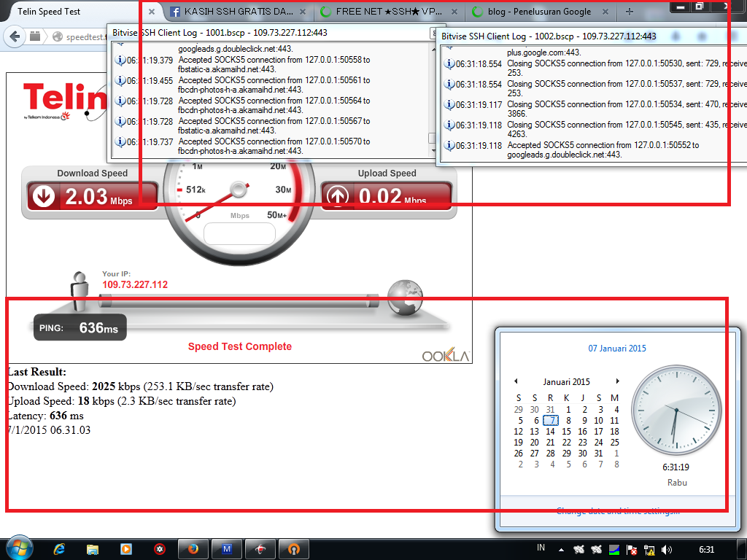Screen dimensions: 747x560
Task: Click the IN language indicator in tray
Action: click(541, 548)
